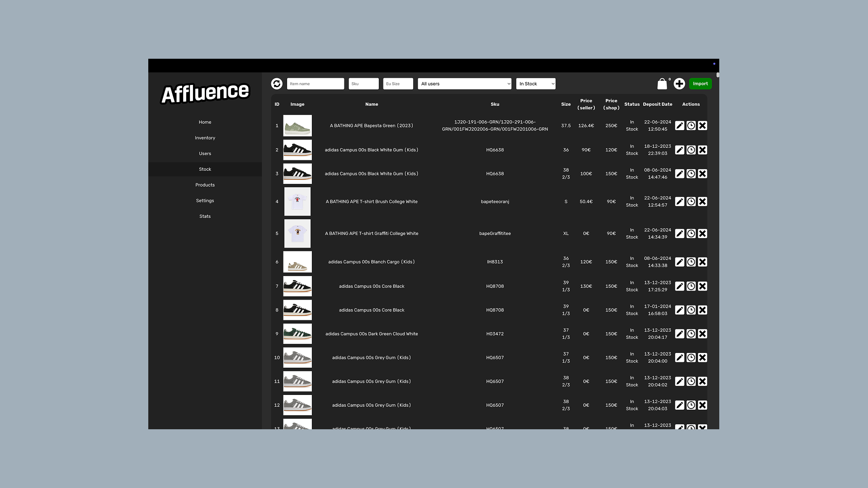The width and height of the screenshot is (868, 488).
Task: Edit the Brush College White T-shirt row
Action: 679,202
